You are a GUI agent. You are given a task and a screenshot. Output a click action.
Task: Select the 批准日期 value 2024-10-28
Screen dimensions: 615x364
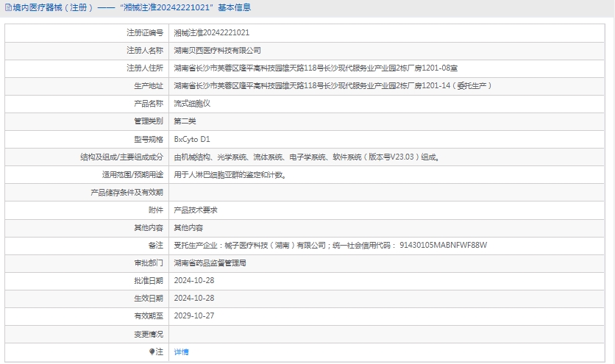click(193, 281)
